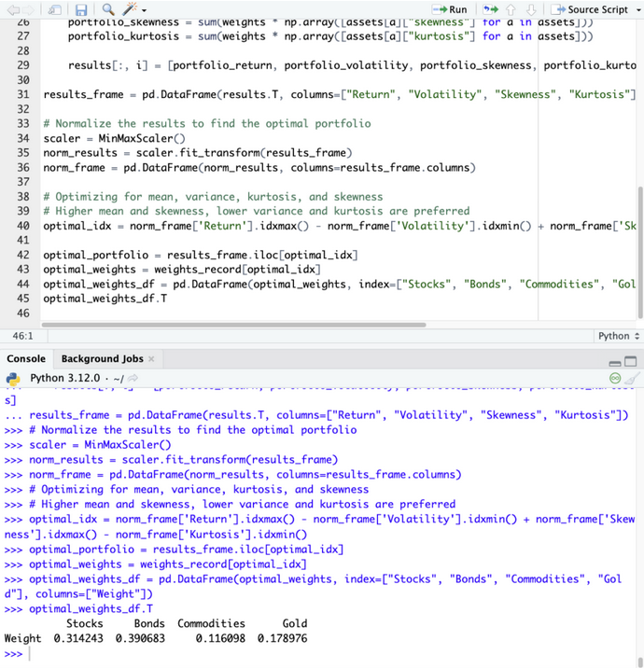Click the 0.314243 value in the console output

click(78, 638)
